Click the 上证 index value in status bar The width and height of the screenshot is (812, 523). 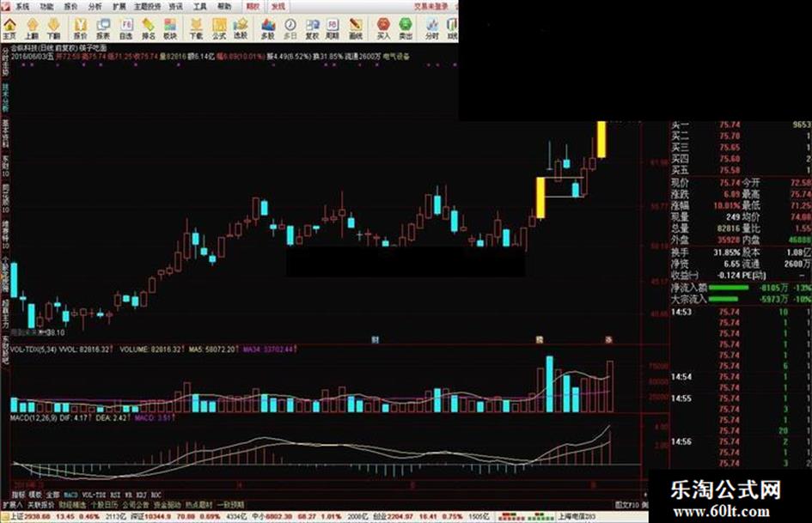36,517
